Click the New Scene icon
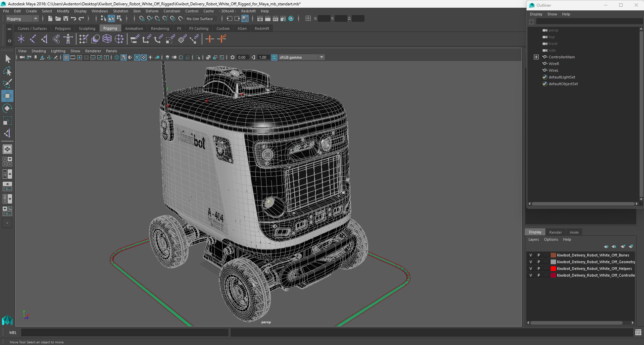The height and width of the screenshot is (345, 644). [50, 19]
